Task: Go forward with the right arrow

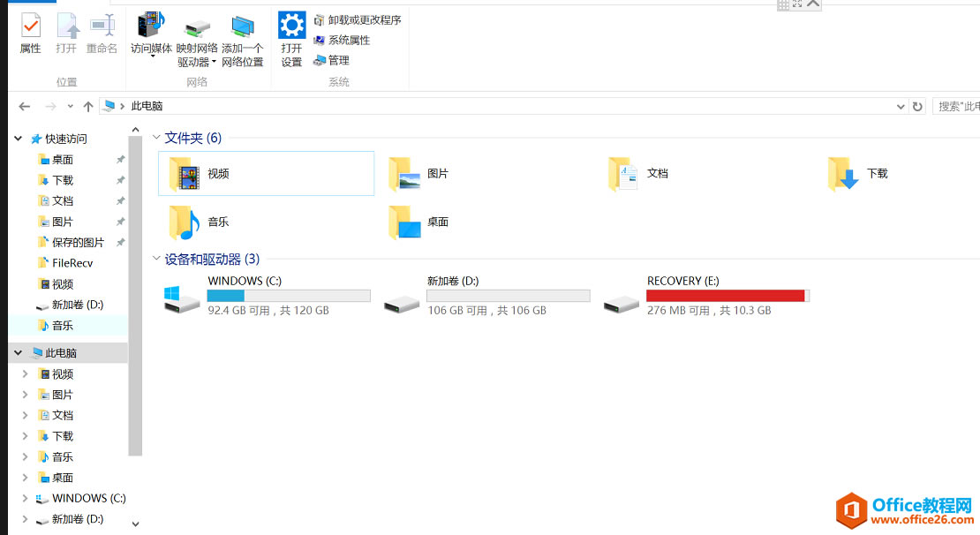Action: (x=50, y=106)
